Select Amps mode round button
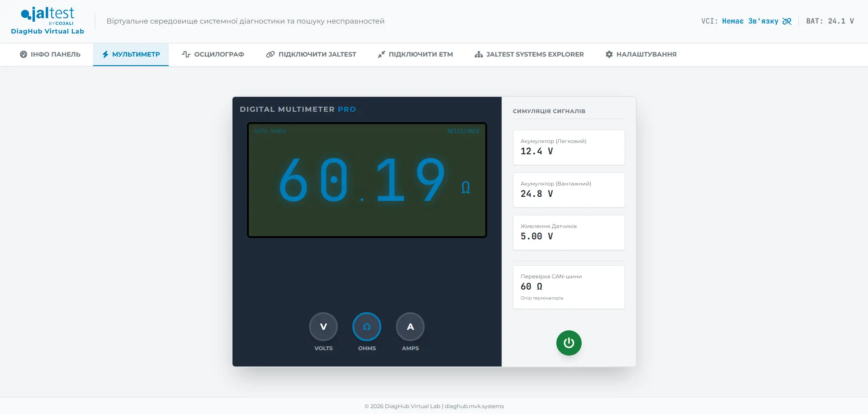868x414 pixels. point(410,327)
